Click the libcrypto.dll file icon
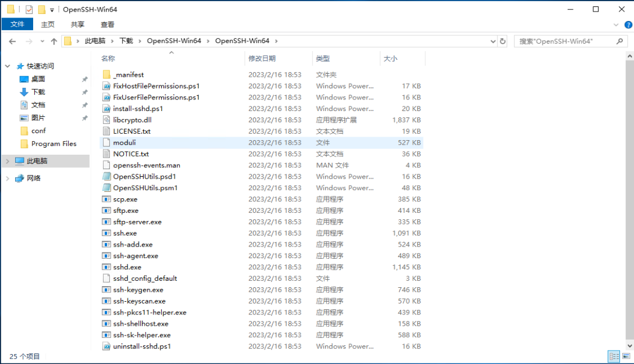 pos(106,120)
